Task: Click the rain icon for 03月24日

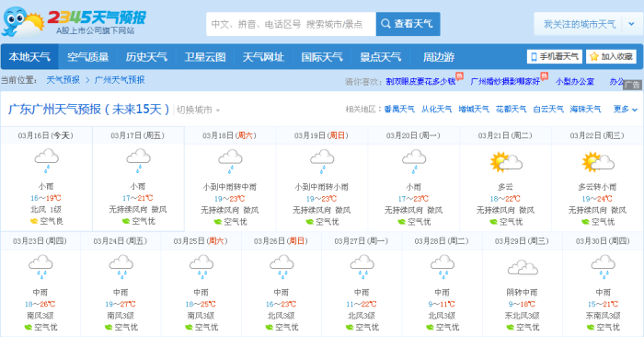Action: [121, 267]
